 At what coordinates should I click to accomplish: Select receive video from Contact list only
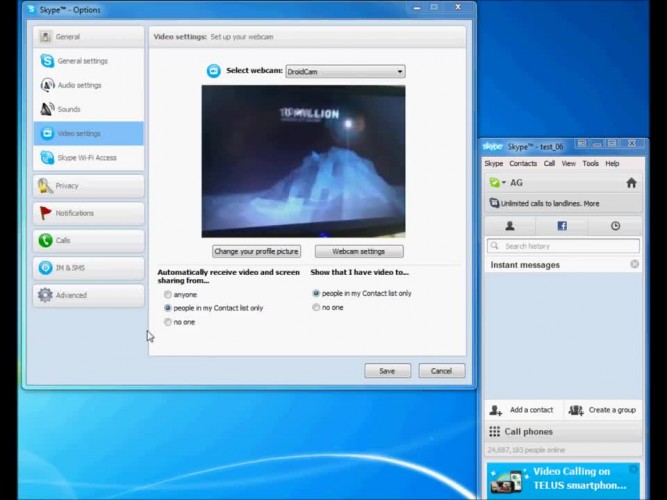tap(168, 308)
